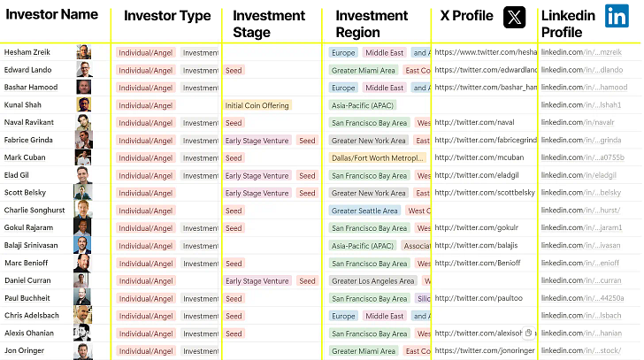Click the name Daniel Curran
Screen dimensions: 644x360
27,280
